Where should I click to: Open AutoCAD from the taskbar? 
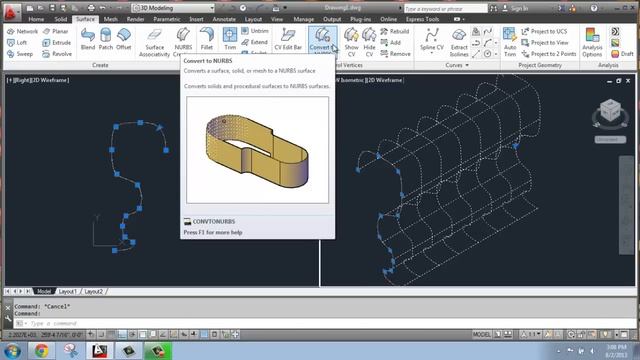point(100,351)
